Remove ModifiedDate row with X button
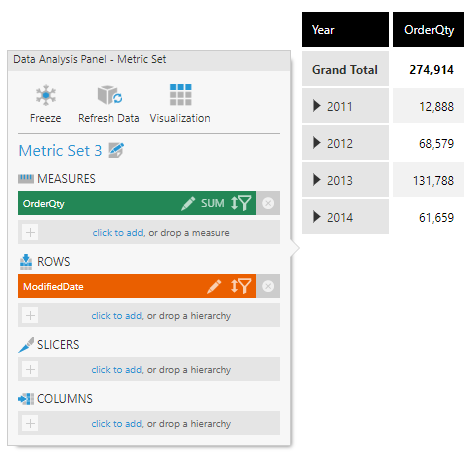This screenshot has height=459, width=475. tap(268, 286)
